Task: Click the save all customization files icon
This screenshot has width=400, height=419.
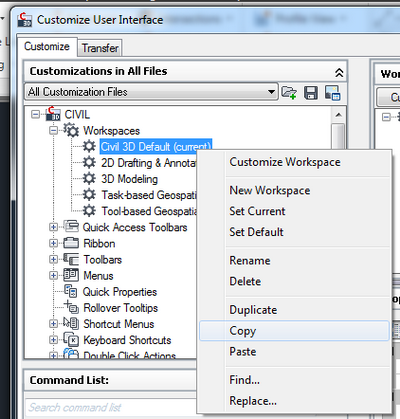Action: tap(311, 92)
